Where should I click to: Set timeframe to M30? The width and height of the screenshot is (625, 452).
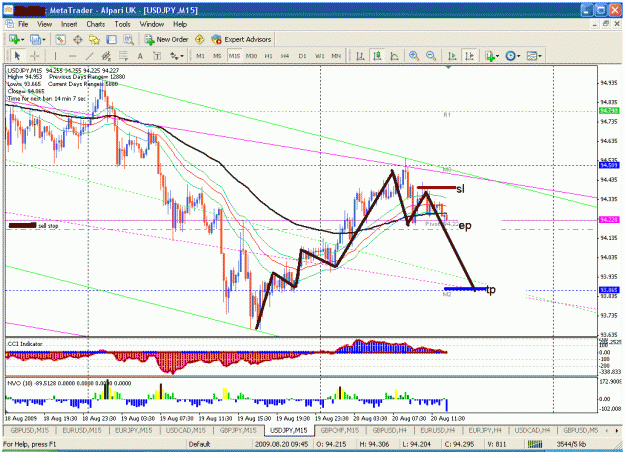251,56
